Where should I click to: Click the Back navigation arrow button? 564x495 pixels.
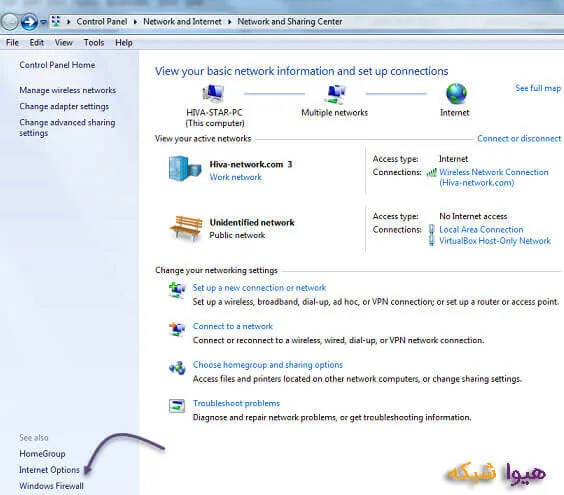[x=9, y=22]
